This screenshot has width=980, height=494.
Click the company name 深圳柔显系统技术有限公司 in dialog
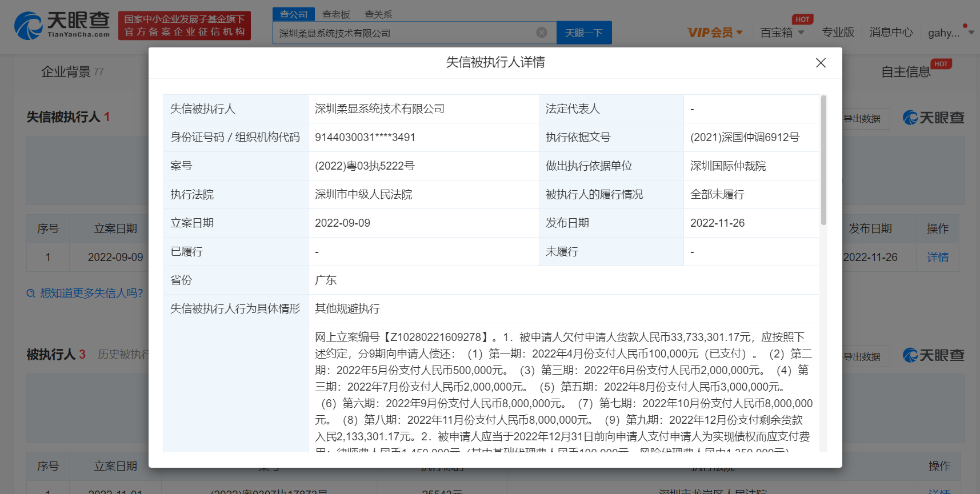click(379, 109)
